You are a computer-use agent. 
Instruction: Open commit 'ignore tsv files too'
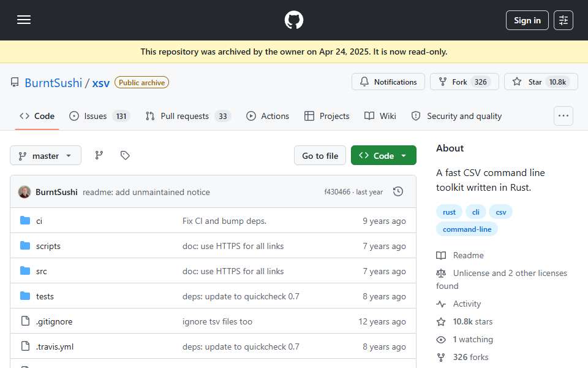point(217,321)
